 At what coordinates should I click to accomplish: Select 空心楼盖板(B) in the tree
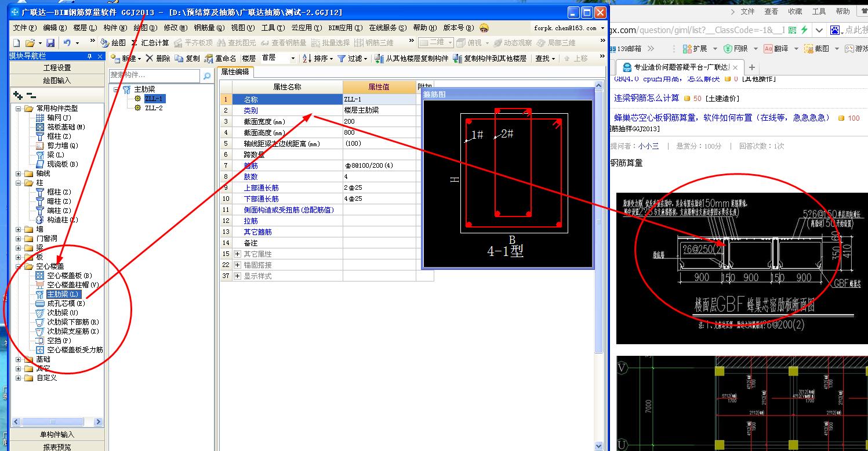pos(64,276)
